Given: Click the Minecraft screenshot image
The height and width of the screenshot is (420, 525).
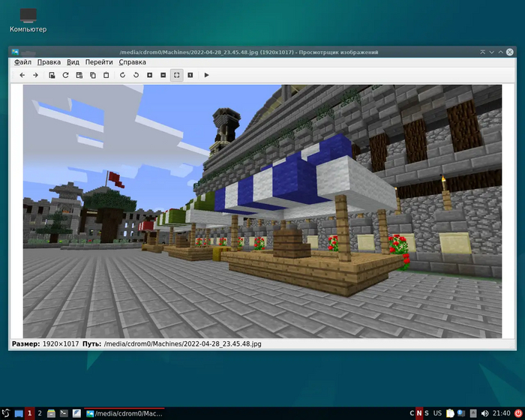Looking at the screenshot, I should 262,211.
